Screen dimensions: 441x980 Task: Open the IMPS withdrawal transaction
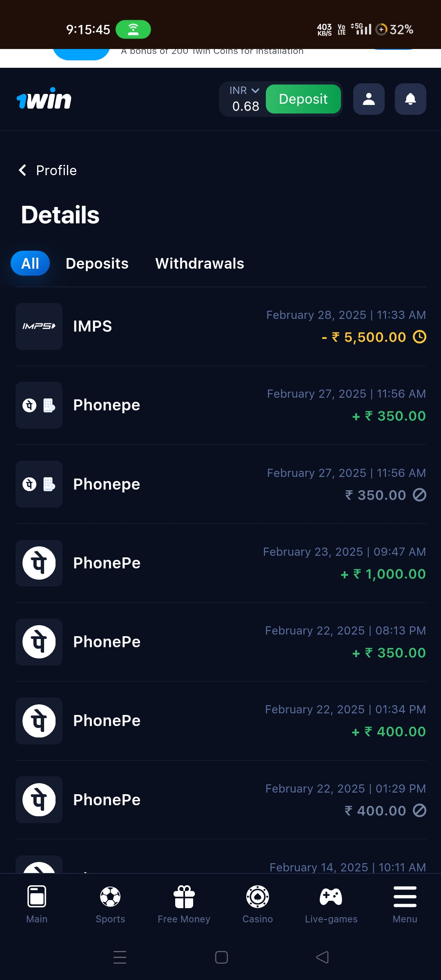[220, 326]
